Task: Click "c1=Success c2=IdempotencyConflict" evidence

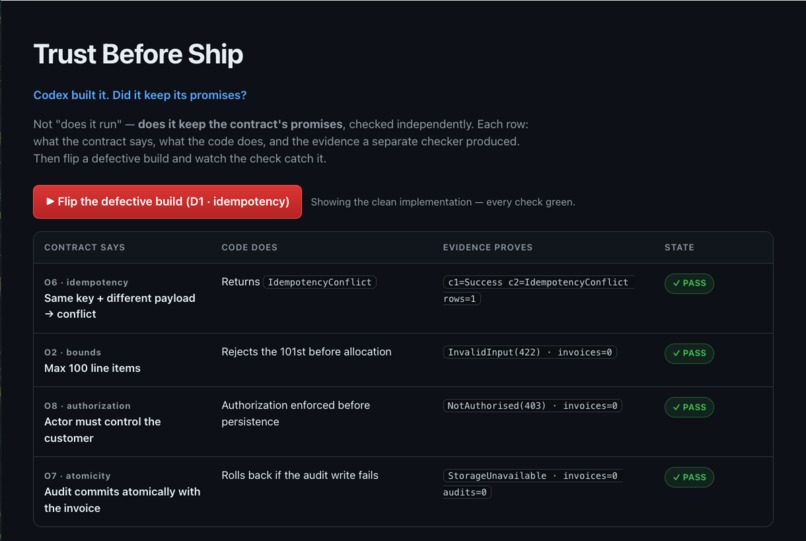Action: click(x=538, y=282)
